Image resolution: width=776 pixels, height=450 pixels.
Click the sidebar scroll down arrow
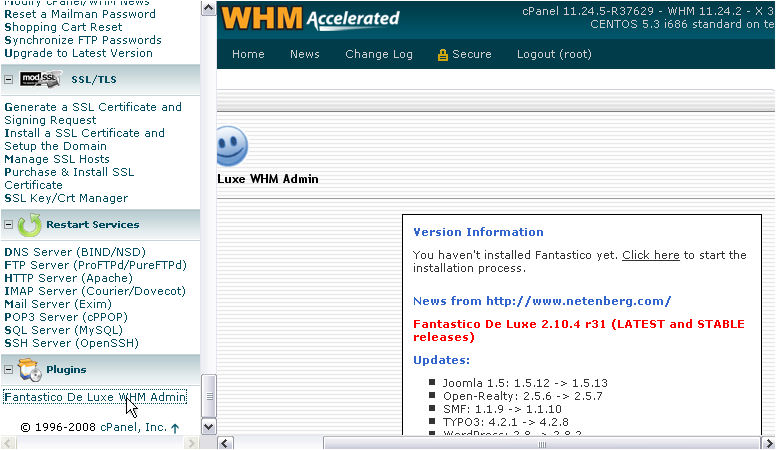209,426
